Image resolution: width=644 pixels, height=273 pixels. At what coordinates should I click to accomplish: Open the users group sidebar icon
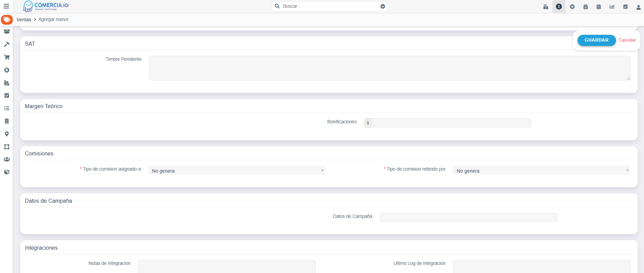point(7,159)
